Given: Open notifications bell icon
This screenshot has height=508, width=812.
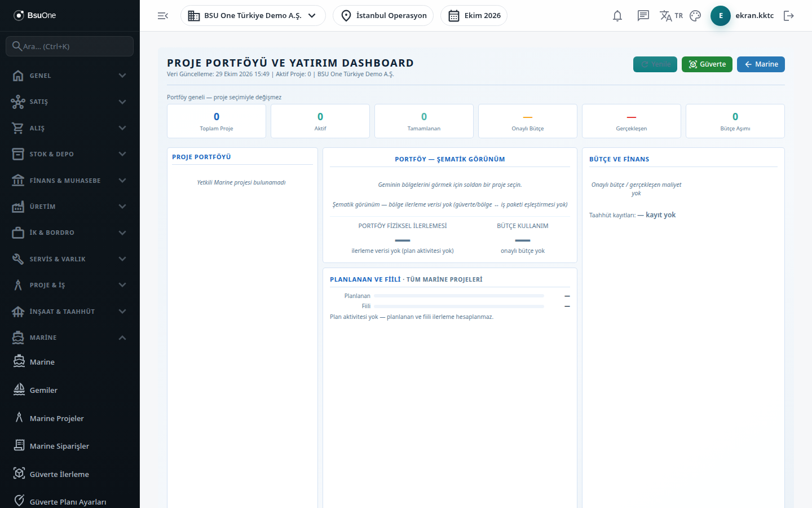Looking at the screenshot, I should pos(617,16).
